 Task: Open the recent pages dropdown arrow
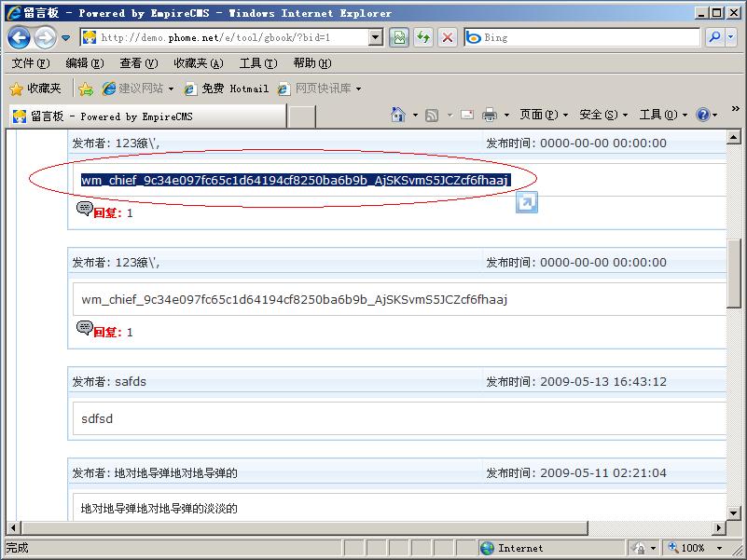pos(65,37)
